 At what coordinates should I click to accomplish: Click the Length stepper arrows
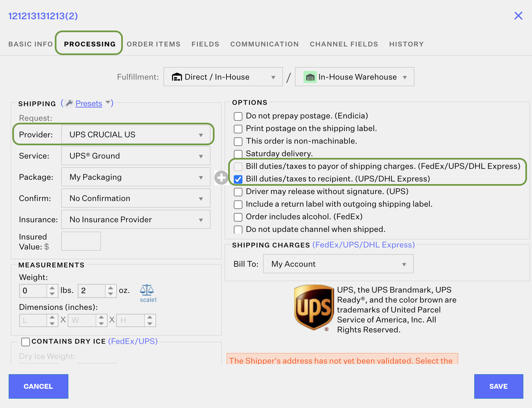point(52,320)
